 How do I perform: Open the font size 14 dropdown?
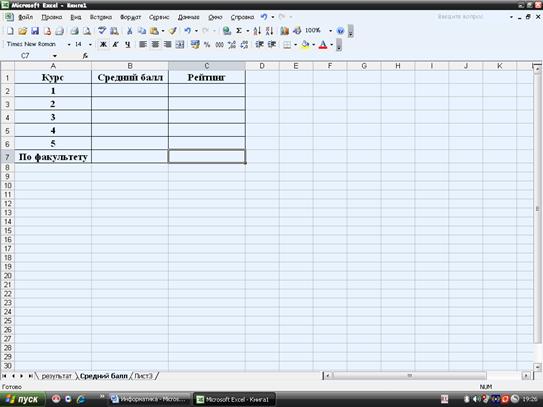tap(90, 44)
